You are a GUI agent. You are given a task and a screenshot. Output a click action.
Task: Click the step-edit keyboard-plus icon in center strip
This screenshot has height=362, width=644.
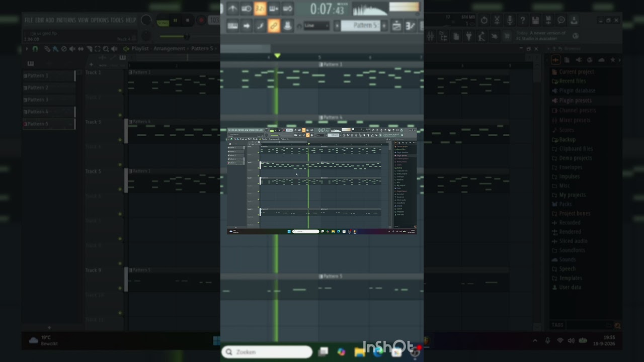pos(274,8)
